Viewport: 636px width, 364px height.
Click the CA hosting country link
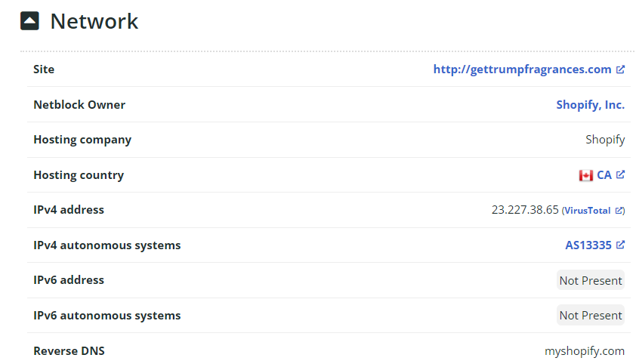604,174
